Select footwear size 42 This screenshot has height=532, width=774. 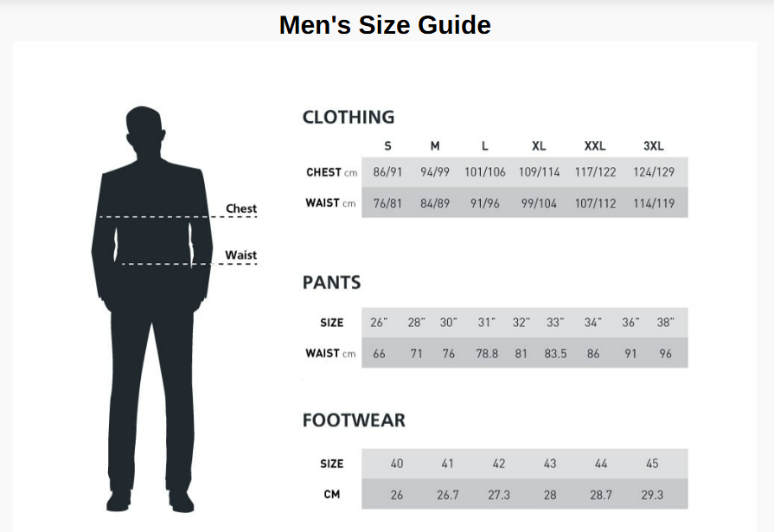pos(499,464)
